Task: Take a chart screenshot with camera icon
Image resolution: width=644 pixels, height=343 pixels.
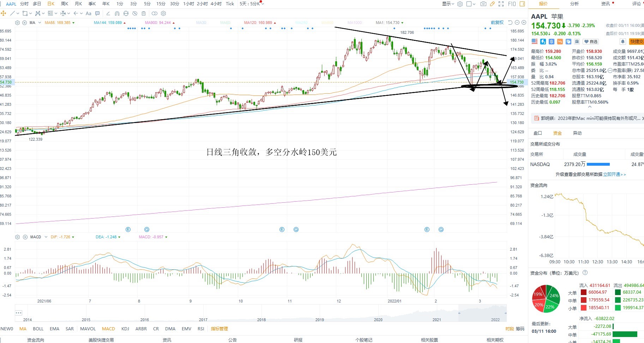Action: pyautogui.click(x=483, y=4)
